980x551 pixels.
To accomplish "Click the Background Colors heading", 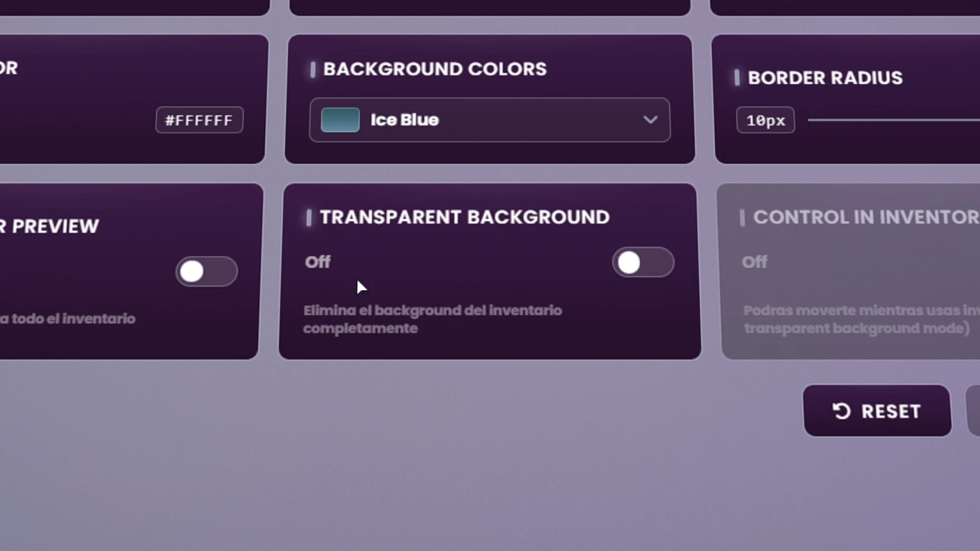I will tap(435, 69).
